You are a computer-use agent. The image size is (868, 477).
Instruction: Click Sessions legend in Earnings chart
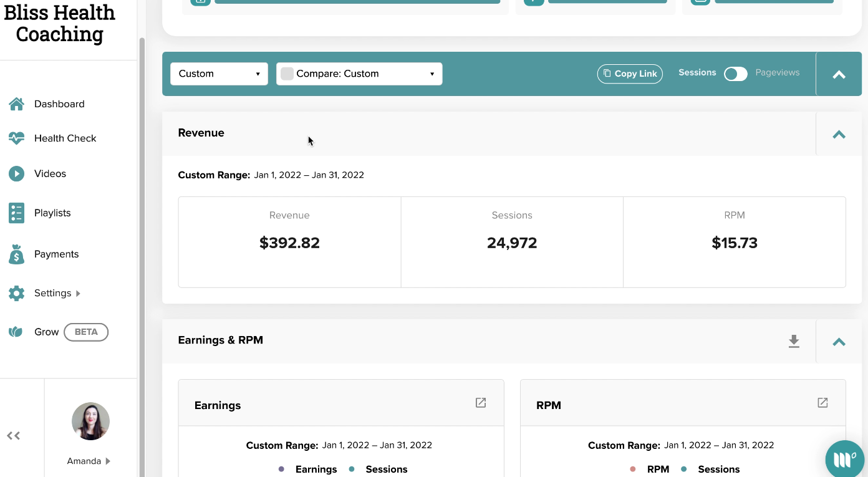pos(387,470)
